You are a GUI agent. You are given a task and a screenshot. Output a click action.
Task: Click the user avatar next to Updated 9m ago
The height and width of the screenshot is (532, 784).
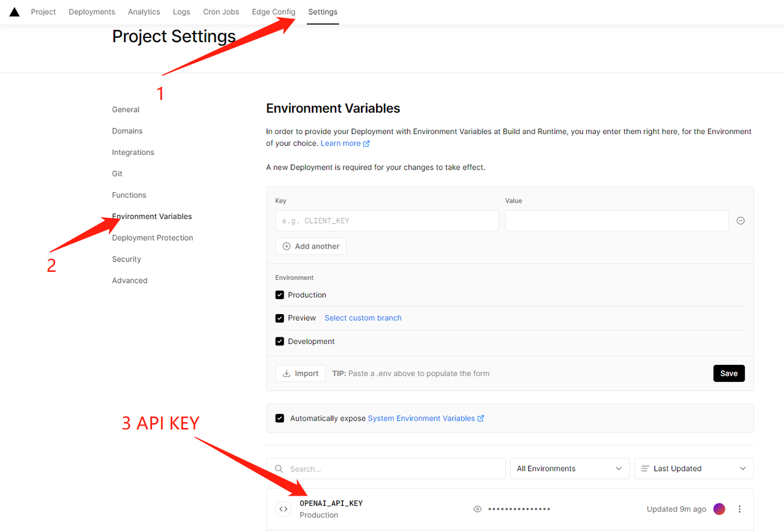tap(719, 509)
